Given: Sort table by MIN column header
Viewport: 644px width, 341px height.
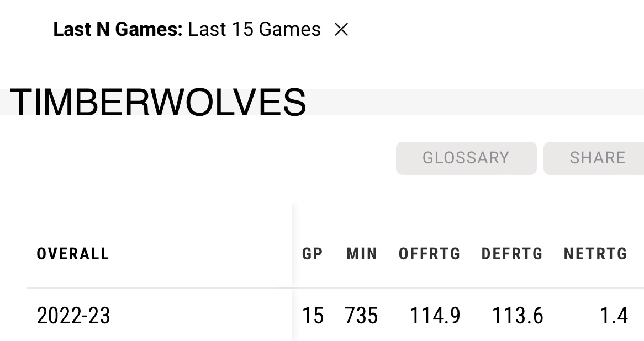Looking at the screenshot, I should (362, 254).
